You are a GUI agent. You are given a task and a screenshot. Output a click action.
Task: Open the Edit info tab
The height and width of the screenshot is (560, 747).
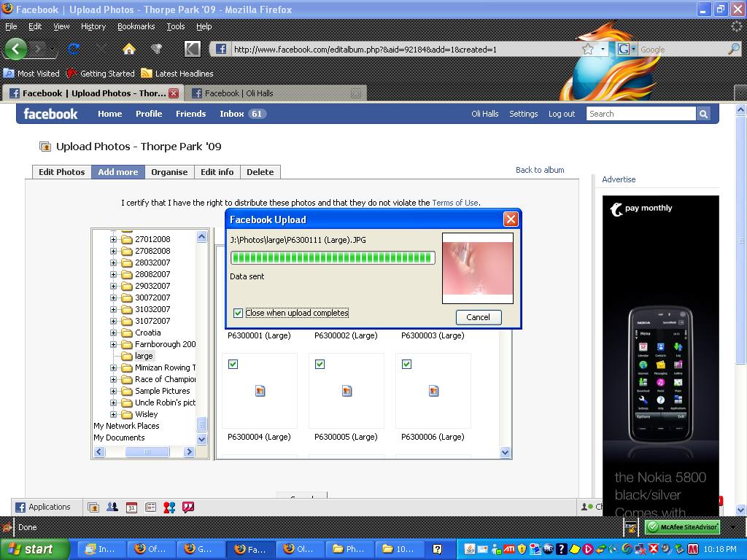pos(217,172)
